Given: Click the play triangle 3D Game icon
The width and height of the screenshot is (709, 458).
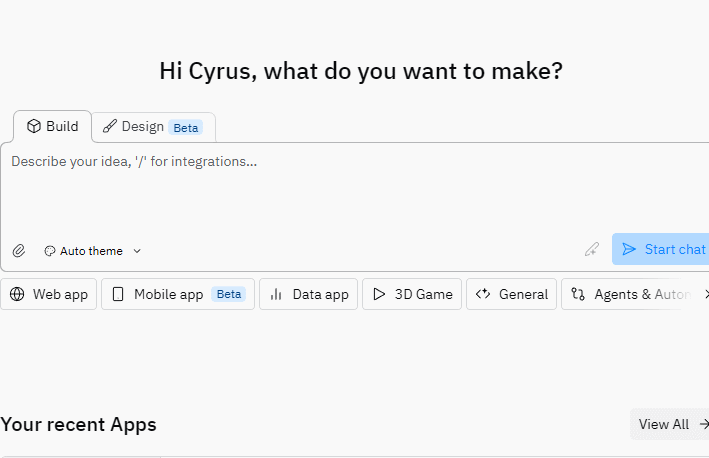Looking at the screenshot, I should 379,294.
